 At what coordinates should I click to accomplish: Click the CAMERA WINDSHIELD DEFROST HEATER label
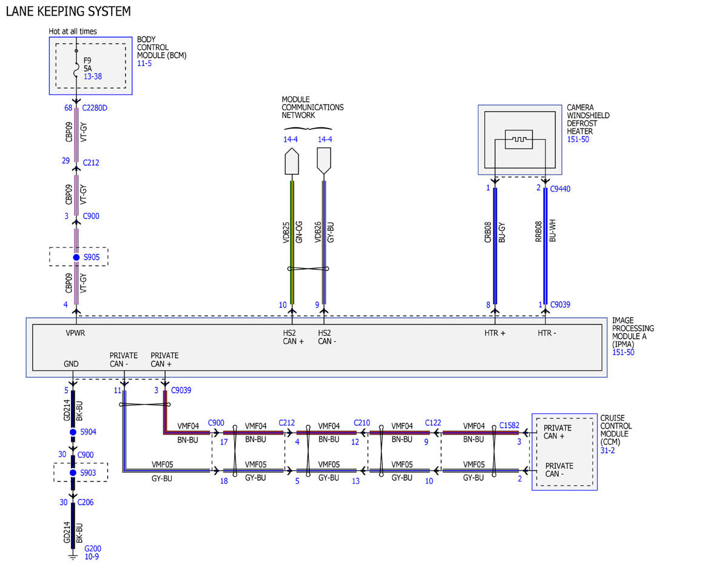588,119
